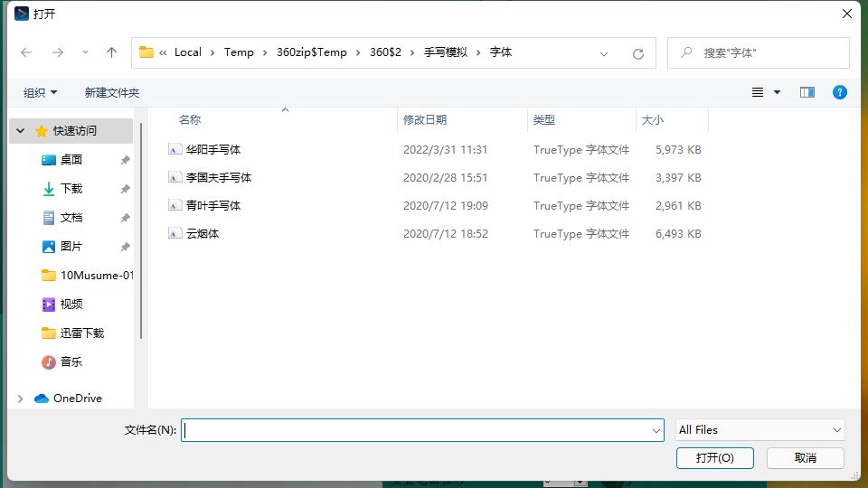Expand the OneDrive tree node
Viewport: 868px width, 488px height.
tap(21, 399)
